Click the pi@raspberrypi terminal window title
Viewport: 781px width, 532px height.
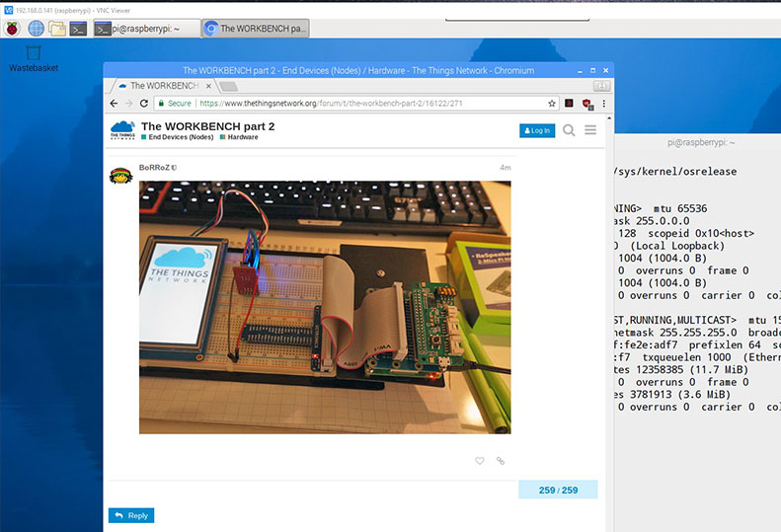click(x=701, y=142)
